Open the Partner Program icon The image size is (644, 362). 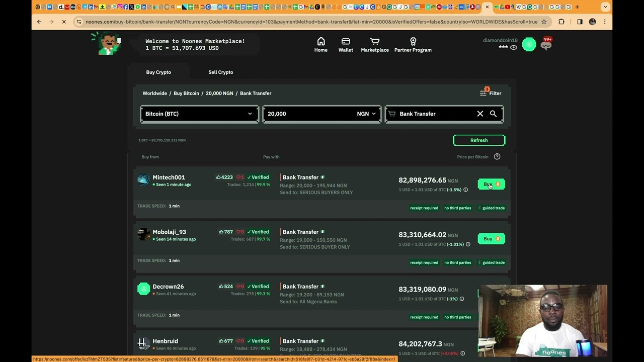413,41
